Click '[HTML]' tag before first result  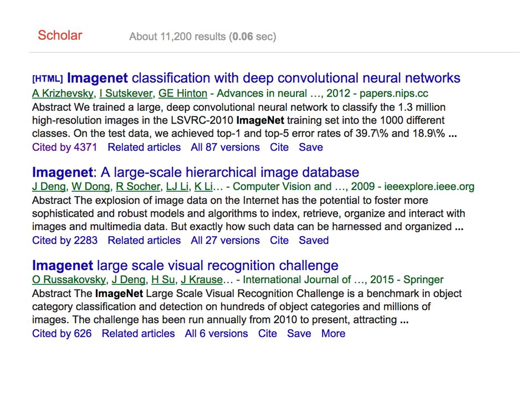pos(48,79)
